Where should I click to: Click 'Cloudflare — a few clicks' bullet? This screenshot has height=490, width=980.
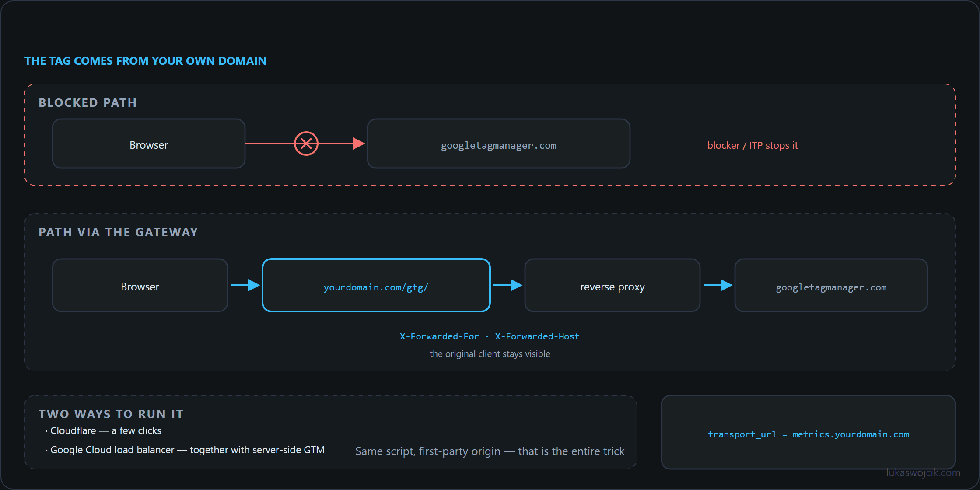(104, 430)
